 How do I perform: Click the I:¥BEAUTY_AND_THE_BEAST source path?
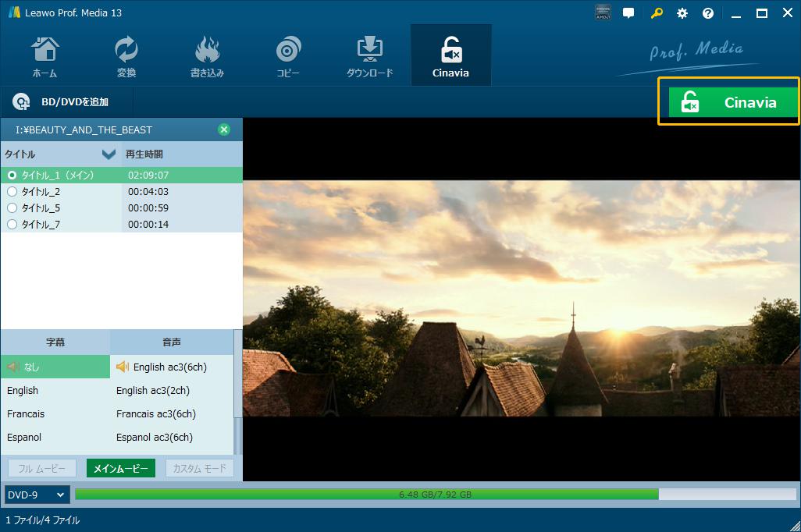click(x=84, y=129)
